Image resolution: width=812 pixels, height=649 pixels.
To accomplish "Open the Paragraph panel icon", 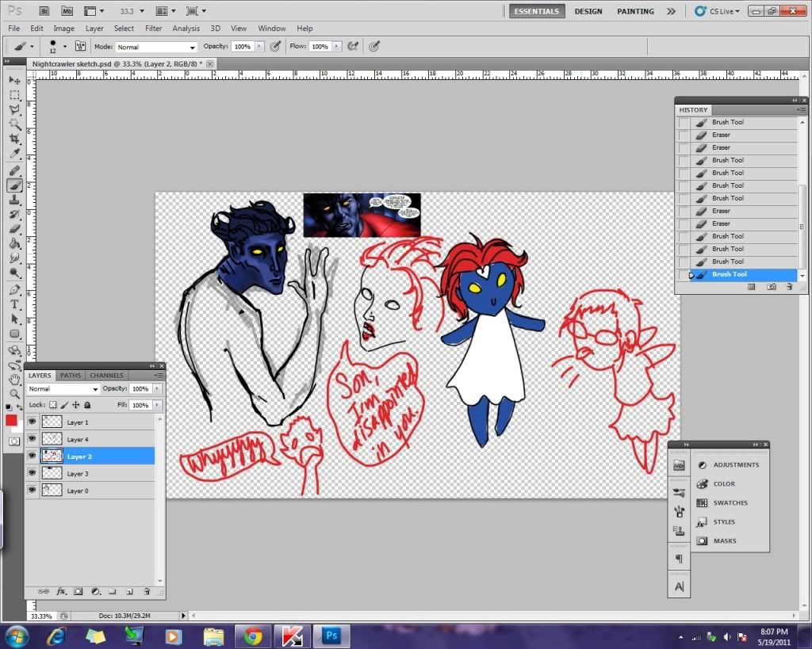I will pyautogui.click(x=679, y=559).
